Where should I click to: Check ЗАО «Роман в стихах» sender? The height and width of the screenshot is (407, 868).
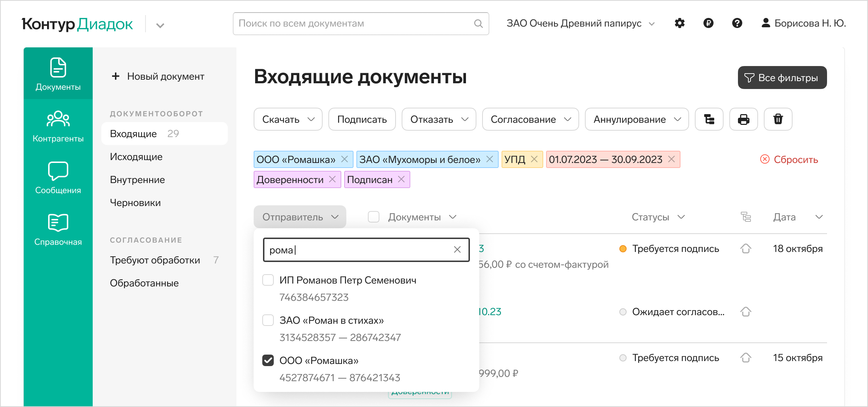point(268,320)
